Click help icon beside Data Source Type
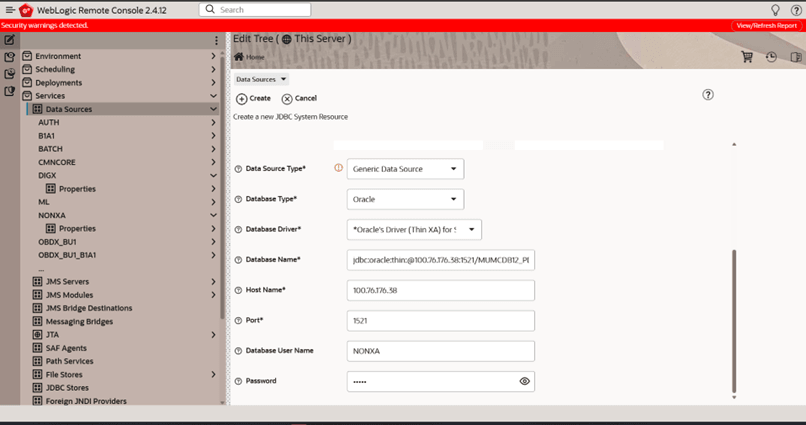Image resolution: width=806 pixels, height=425 pixels. [x=238, y=169]
